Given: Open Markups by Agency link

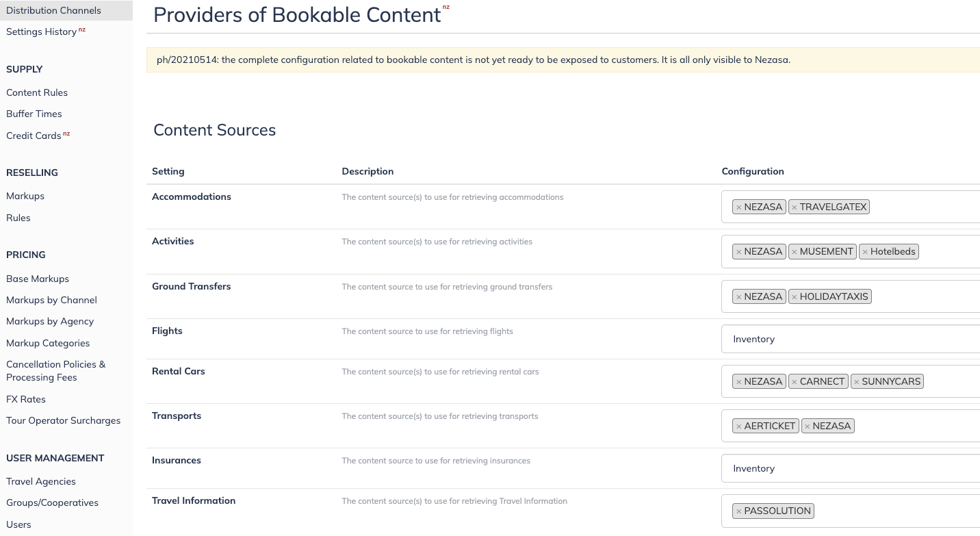Looking at the screenshot, I should coord(50,321).
